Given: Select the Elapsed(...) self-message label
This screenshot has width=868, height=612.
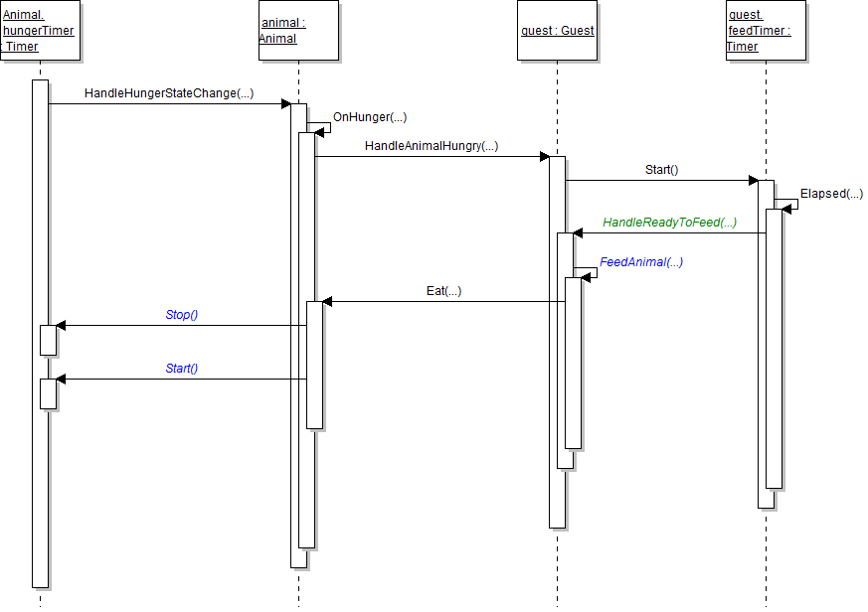Looking at the screenshot, I should point(831,194).
